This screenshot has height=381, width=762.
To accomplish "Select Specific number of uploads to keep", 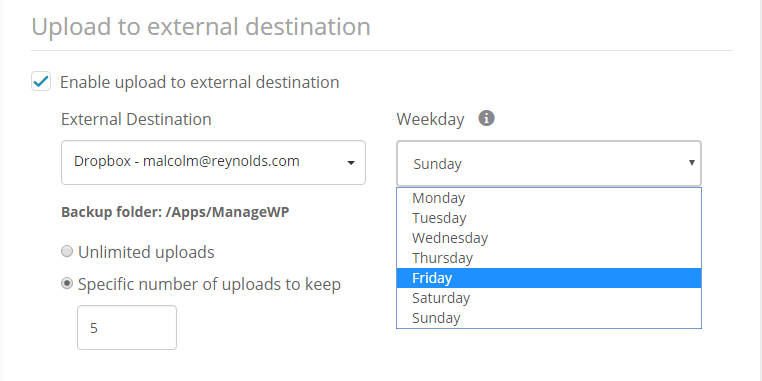I will click(x=67, y=283).
